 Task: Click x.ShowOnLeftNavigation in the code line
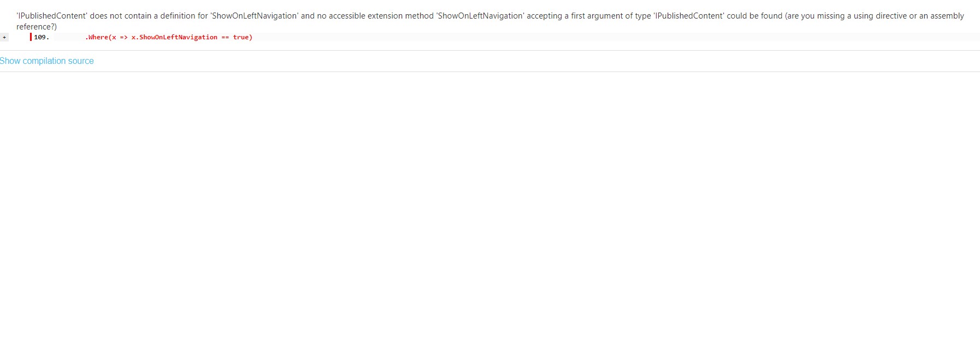pos(174,37)
